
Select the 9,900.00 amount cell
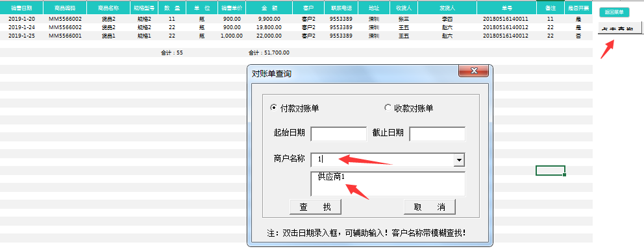(269, 19)
